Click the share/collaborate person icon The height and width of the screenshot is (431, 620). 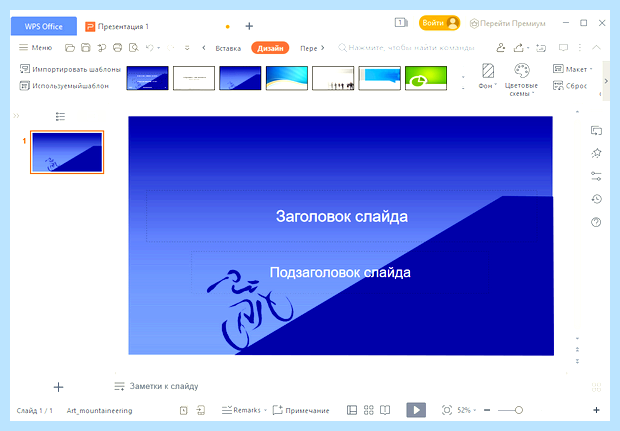pyautogui.click(x=501, y=48)
